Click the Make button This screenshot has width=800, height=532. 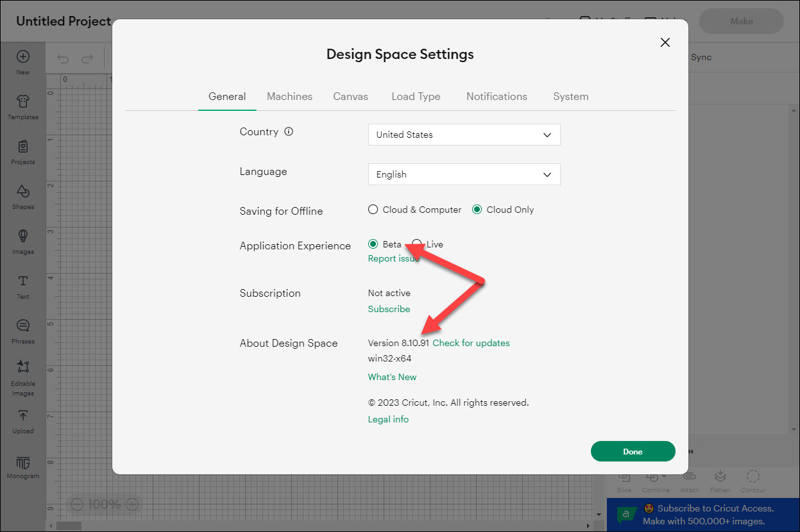(x=741, y=21)
